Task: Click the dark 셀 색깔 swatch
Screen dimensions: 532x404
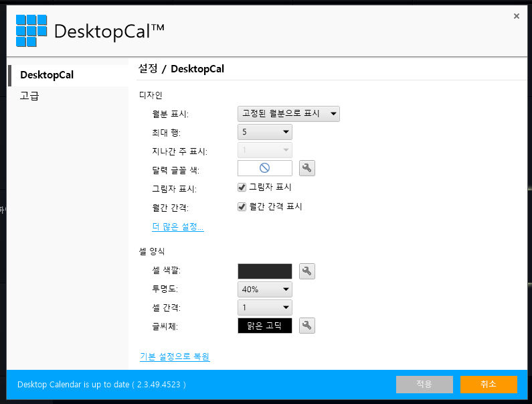Action: pos(264,271)
